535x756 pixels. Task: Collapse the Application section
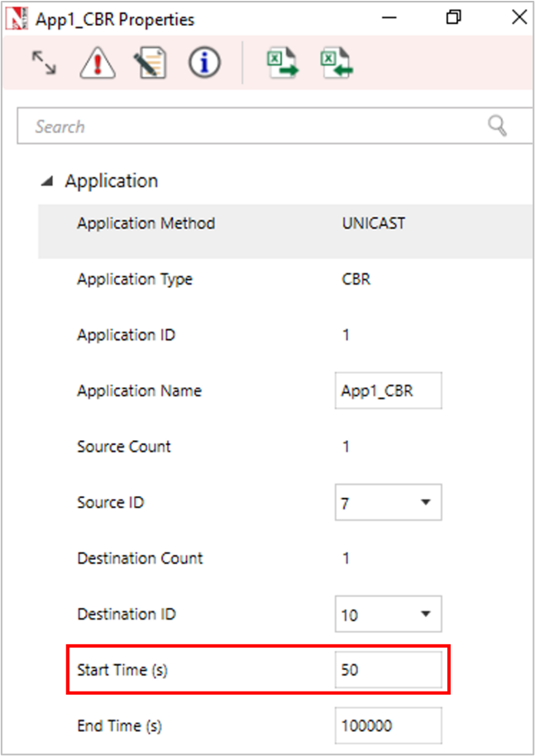(x=49, y=181)
